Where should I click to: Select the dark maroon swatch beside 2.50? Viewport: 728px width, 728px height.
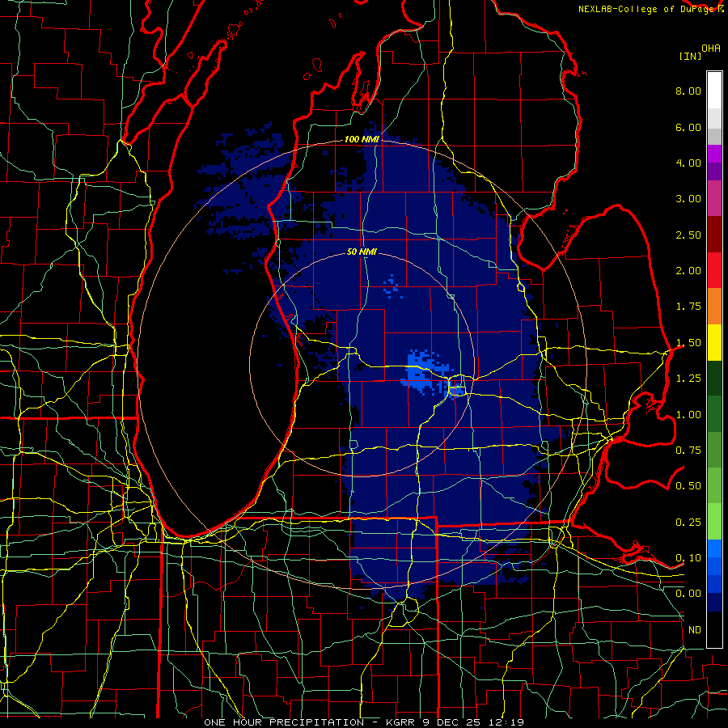coord(714,235)
